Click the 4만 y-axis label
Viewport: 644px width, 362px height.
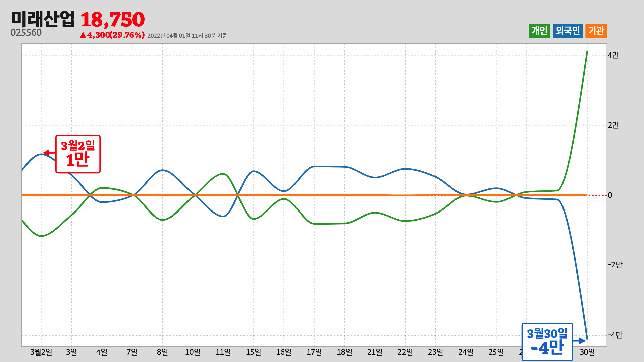click(613, 55)
